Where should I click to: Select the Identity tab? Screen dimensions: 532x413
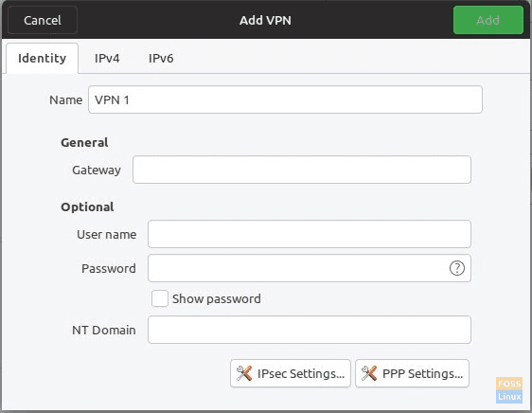coord(42,59)
